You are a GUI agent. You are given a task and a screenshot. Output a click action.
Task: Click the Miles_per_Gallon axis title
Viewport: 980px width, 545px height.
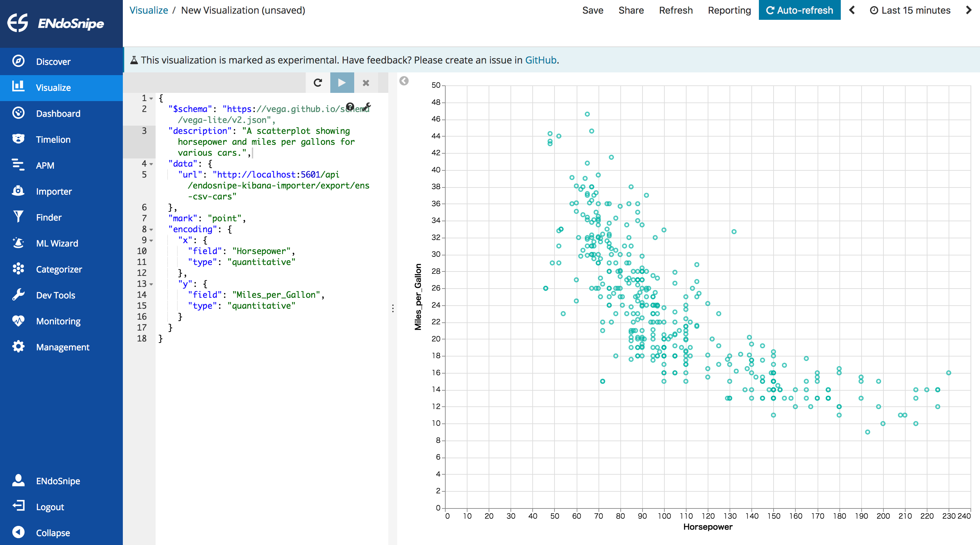coord(418,296)
